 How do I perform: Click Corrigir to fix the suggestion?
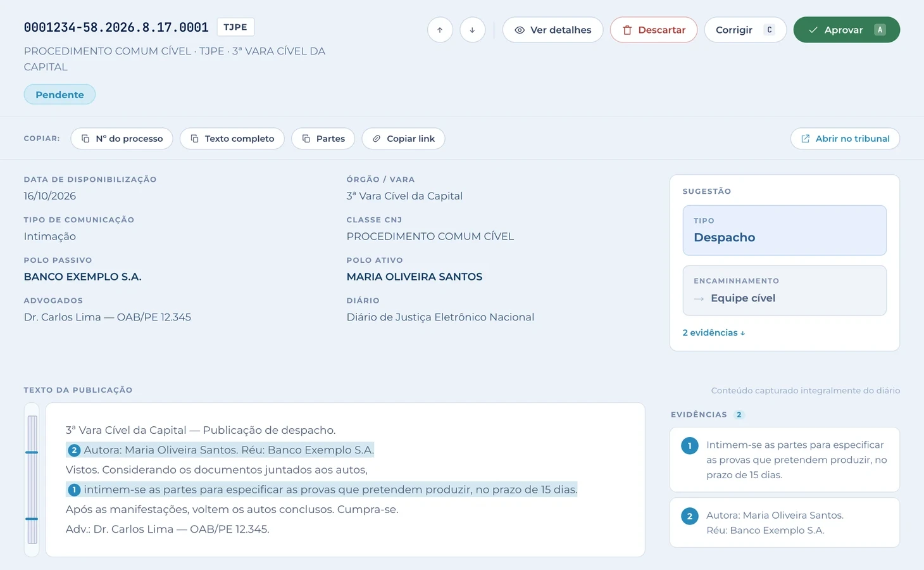[745, 30]
